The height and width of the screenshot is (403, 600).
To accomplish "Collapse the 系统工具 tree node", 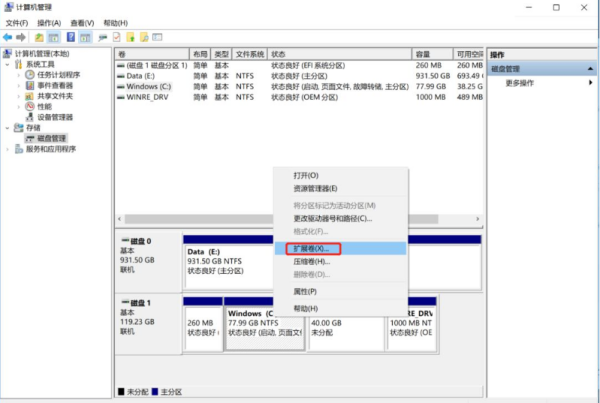I will (x=7, y=64).
